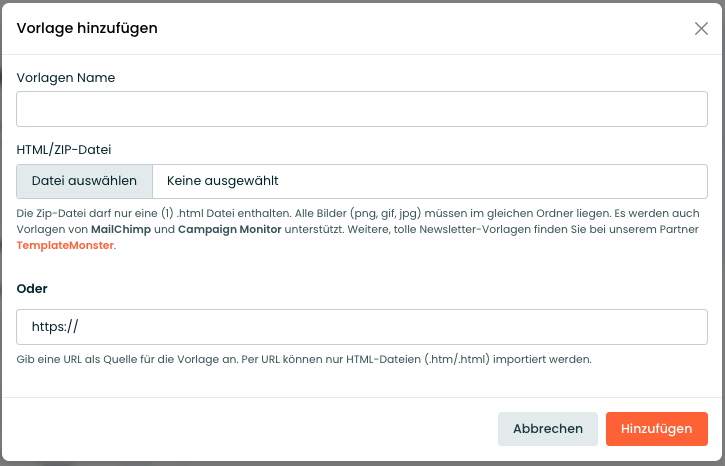Click the bold Campaign Monitor text
The width and height of the screenshot is (725, 466).
(x=229, y=229)
